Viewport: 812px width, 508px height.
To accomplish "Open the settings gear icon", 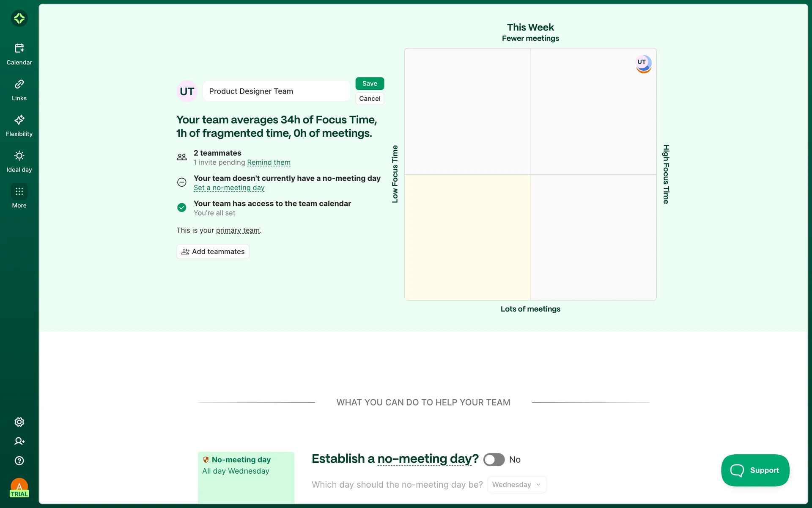I will pyautogui.click(x=19, y=422).
